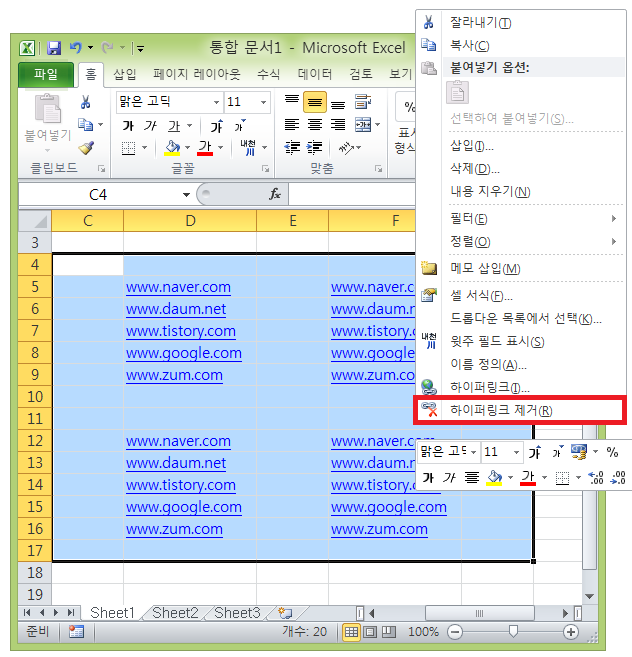Click the insert function fx button

(275, 194)
